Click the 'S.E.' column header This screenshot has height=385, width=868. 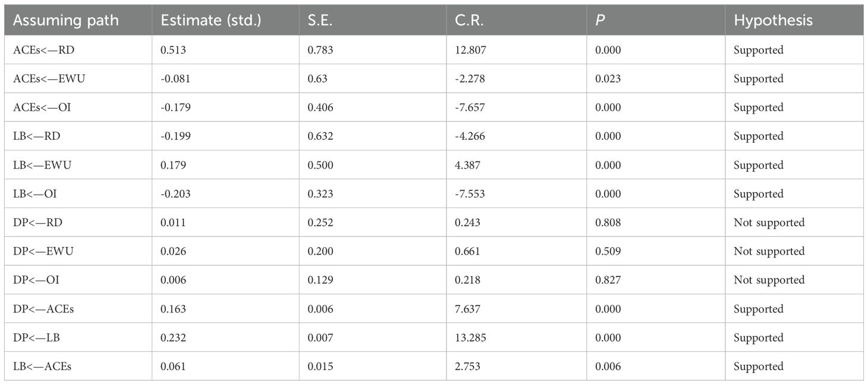[319, 20]
